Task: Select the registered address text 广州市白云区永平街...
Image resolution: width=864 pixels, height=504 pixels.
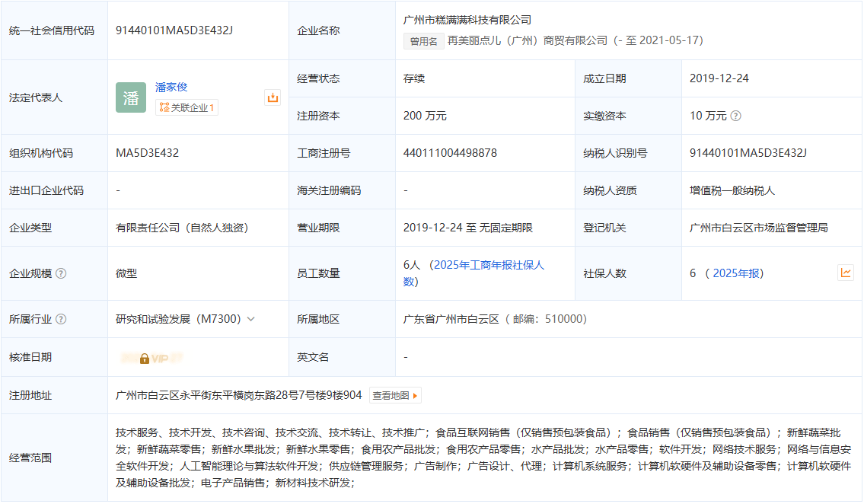Action: pos(238,395)
